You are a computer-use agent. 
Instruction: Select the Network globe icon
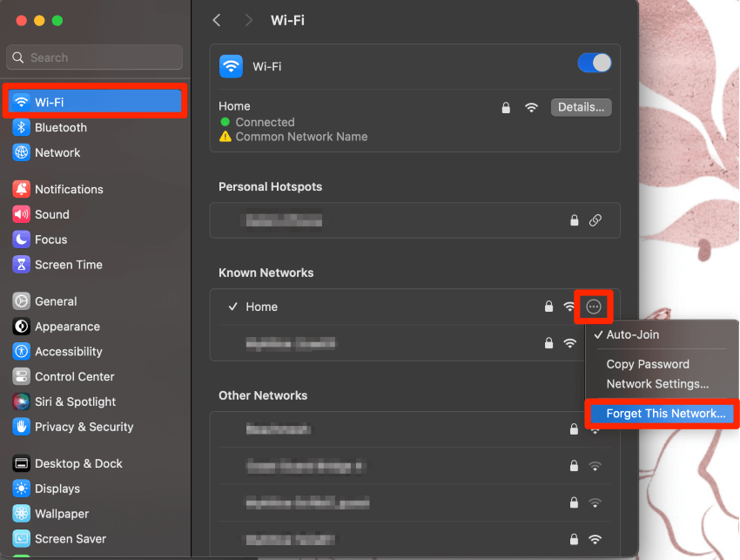pyautogui.click(x=22, y=152)
